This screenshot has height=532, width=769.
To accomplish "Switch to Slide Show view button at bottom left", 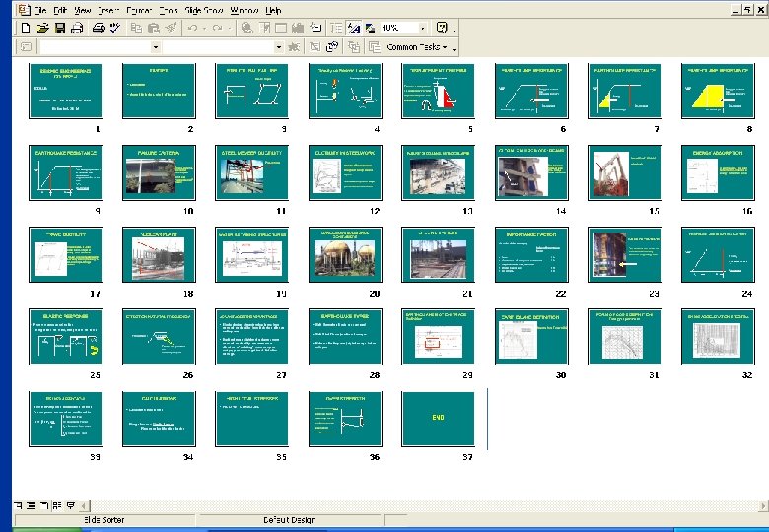I will [68, 504].
